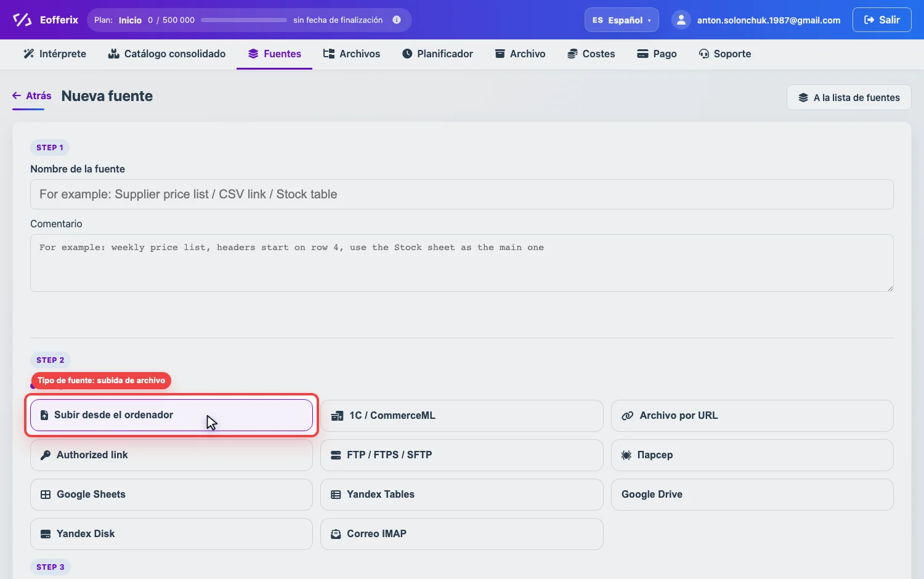Click the spider icon of Парсер
This screenshot has width=924, height=579.
pyautogui.click(x=626, y=455)
